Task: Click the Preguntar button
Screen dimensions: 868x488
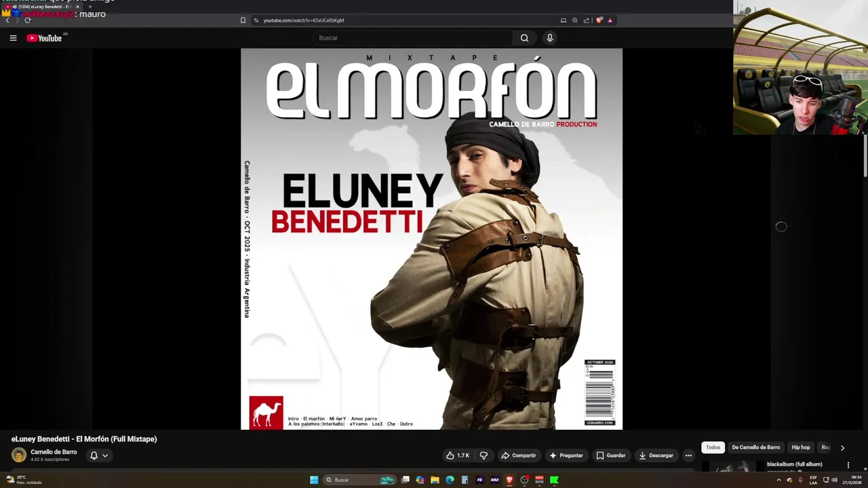Action: [566, 455]
